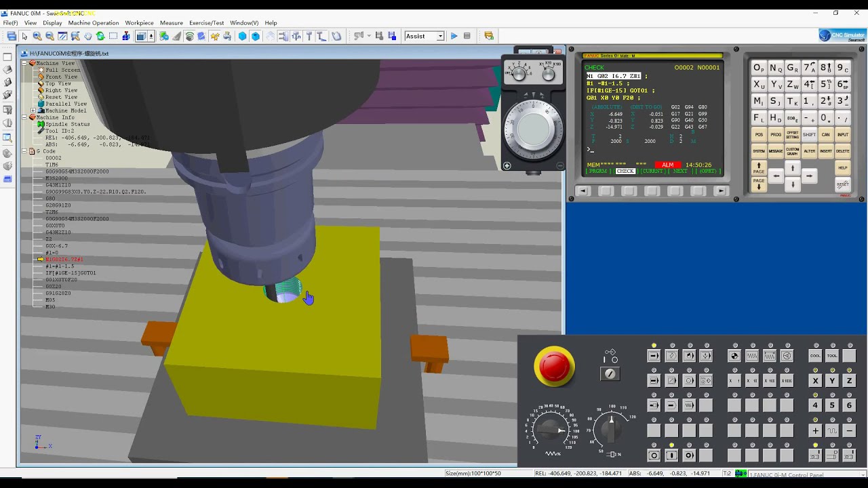The height and width of the screenshot is (488, 868).
Task: Collapse the G Code tree node
Action: (24, 151)
